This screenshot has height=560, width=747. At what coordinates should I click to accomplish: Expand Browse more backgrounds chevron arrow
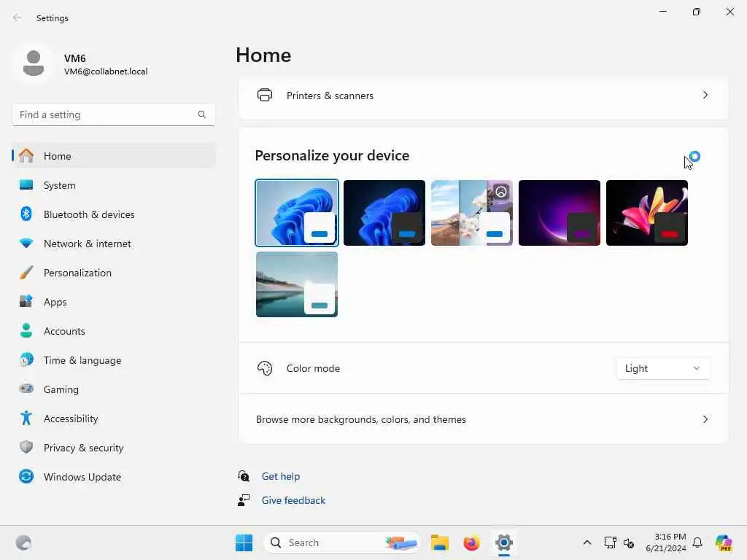pyautogui.click(x=705, y=419)
